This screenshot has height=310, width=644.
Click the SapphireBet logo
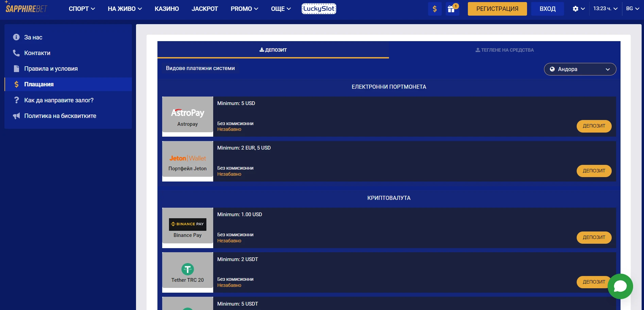pos(26,7)
